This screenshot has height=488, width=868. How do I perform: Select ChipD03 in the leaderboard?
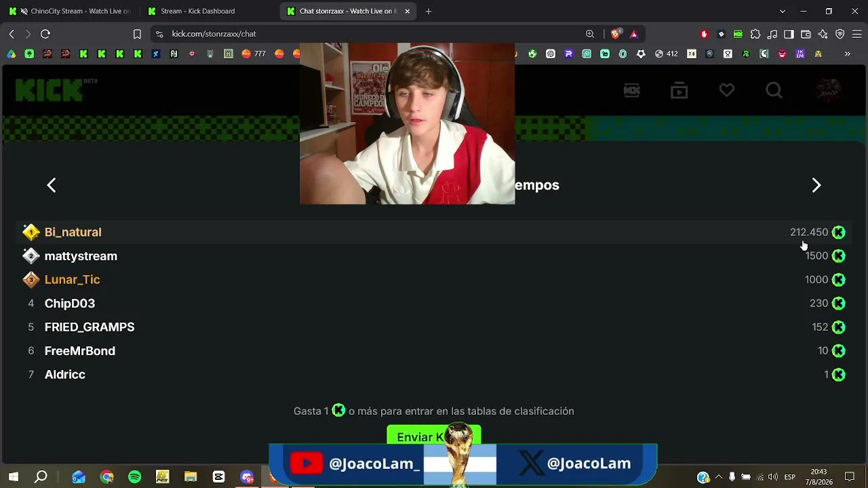tap(70, 303)
